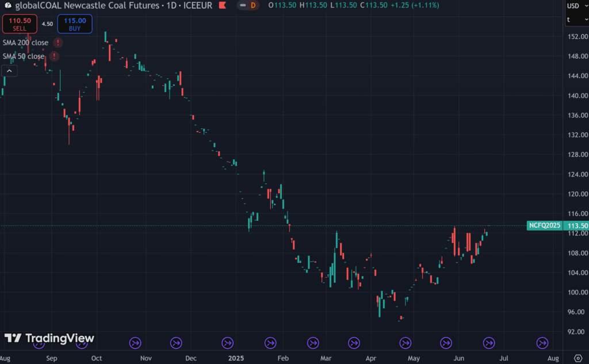This screenshot has width=589, height=364.
Task: Click the 4.50 spread value
Action: [x=47, y=24]
